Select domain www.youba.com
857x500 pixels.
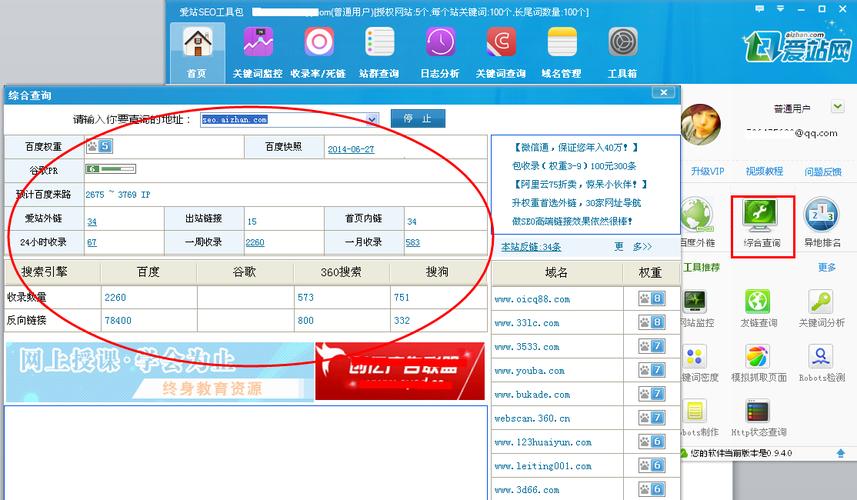529,370
